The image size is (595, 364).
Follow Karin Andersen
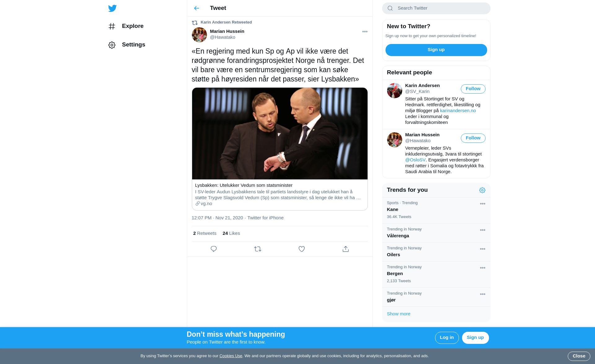tap(473, 89)
